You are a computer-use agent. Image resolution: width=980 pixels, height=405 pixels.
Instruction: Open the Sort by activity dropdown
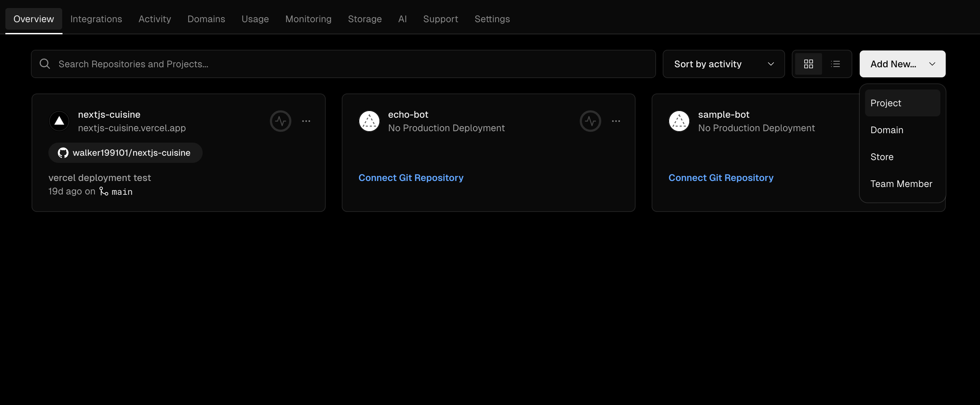(x=724, y=64)
